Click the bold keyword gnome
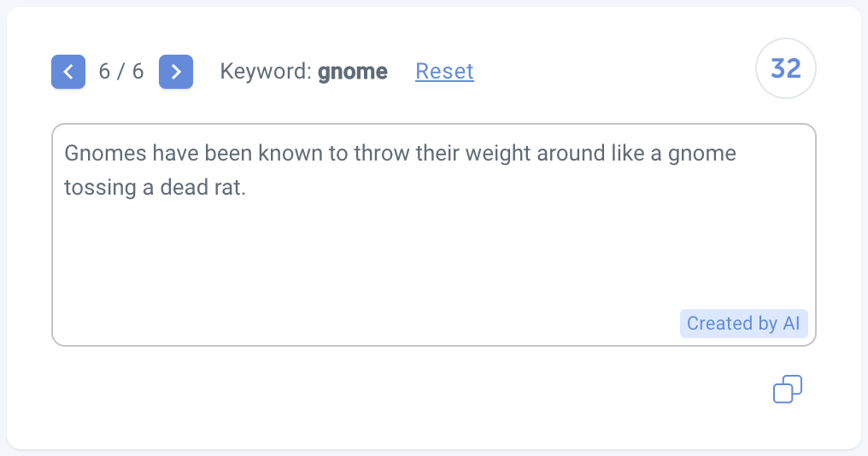Viewport: 868px width, 456px height. click(353, 72)
